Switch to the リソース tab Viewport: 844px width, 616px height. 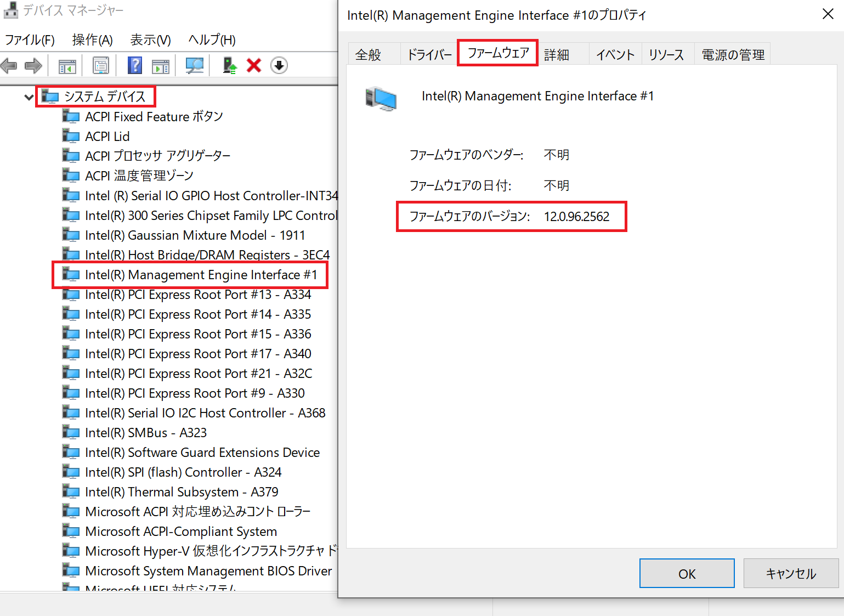coord(667,54)
